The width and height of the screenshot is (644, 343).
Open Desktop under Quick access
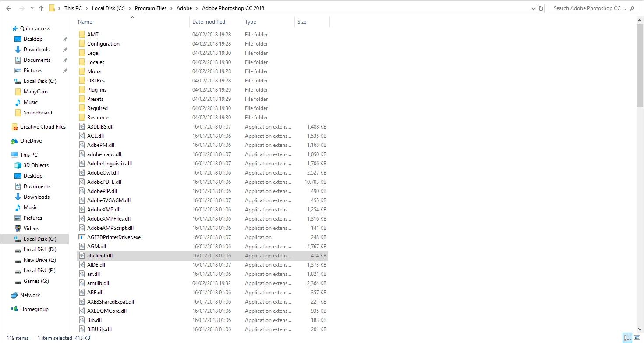pos(33,39)
